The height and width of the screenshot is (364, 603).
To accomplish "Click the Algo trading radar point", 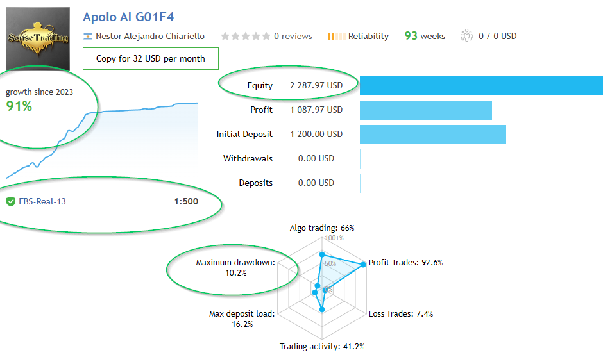I will click(x=322, y=255).
